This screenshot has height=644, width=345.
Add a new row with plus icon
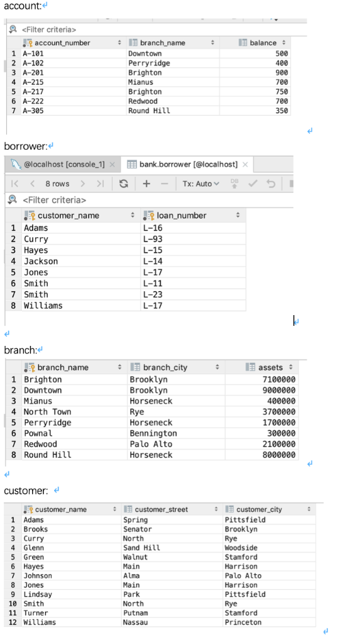click(146, 184)
